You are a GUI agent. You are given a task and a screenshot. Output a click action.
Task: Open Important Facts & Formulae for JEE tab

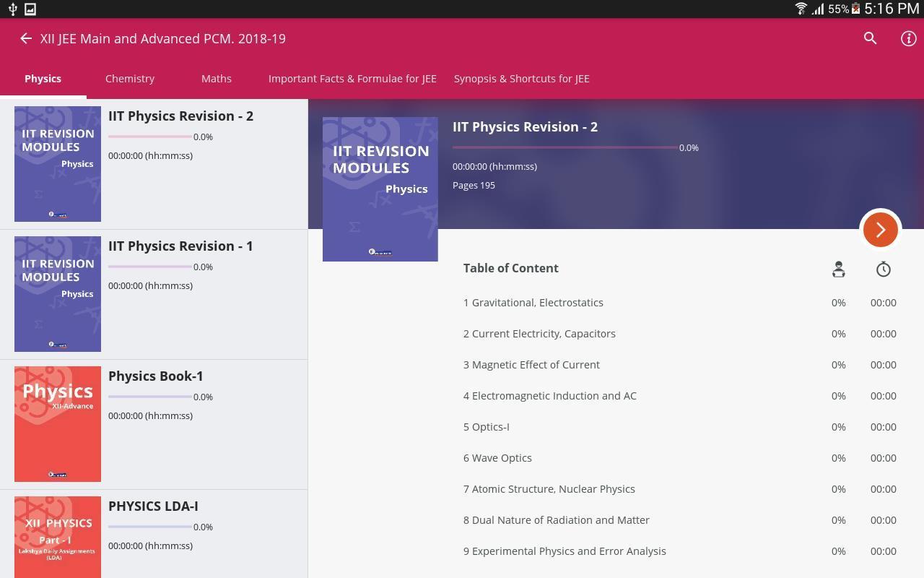coord(352,79)
